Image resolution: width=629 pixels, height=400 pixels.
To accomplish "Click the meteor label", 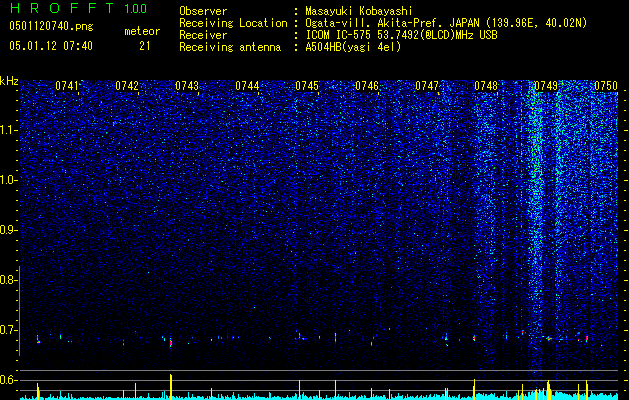I will pos(142,31).
